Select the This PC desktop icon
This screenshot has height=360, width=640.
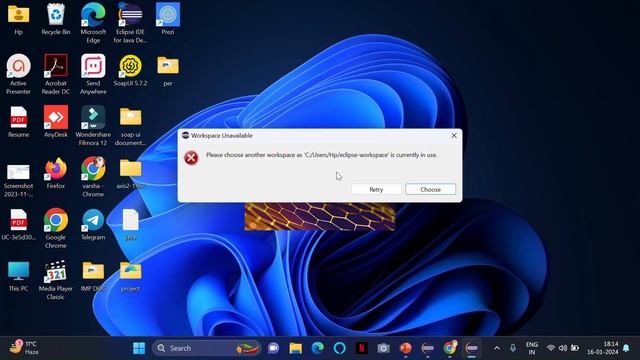click(x=18, y=276)
